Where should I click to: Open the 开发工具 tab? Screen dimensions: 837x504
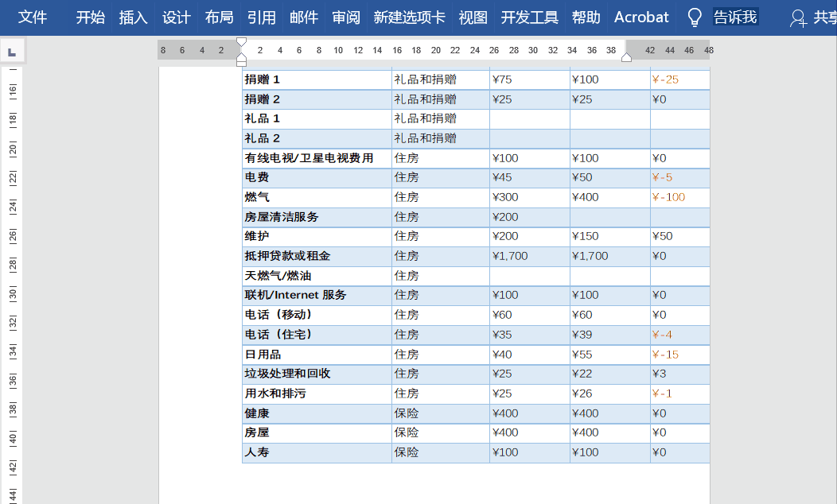(x=530, y=17)
